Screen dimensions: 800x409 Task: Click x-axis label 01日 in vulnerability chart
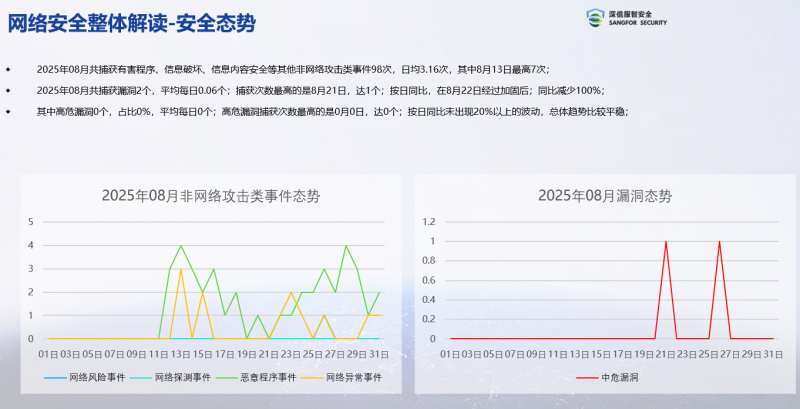tap(450, 353)
